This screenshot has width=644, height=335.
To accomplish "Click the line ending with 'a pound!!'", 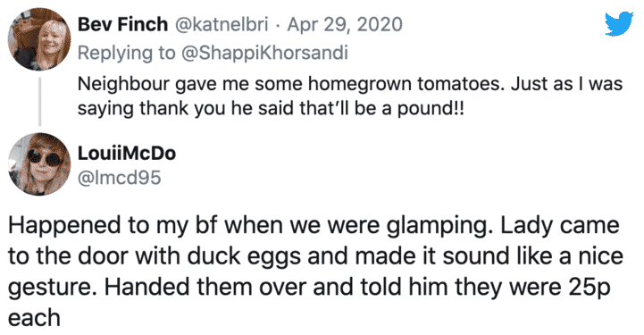I will [x=271, y=108].
